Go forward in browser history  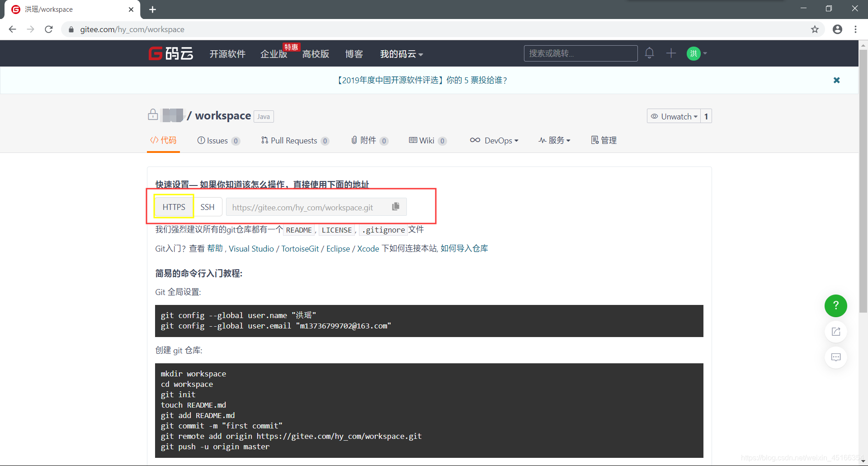coord(30,29)
